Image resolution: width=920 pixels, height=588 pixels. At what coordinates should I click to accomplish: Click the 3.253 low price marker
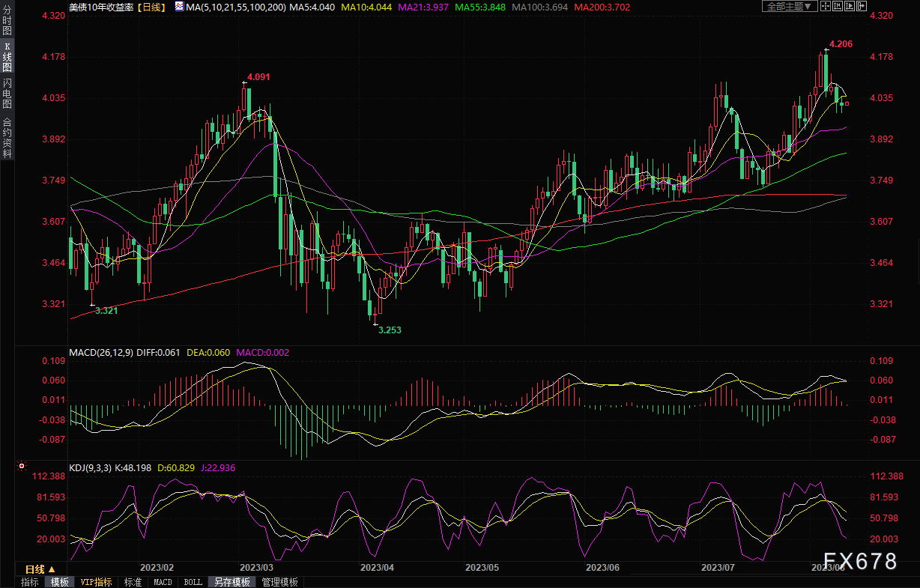[389, 330]
